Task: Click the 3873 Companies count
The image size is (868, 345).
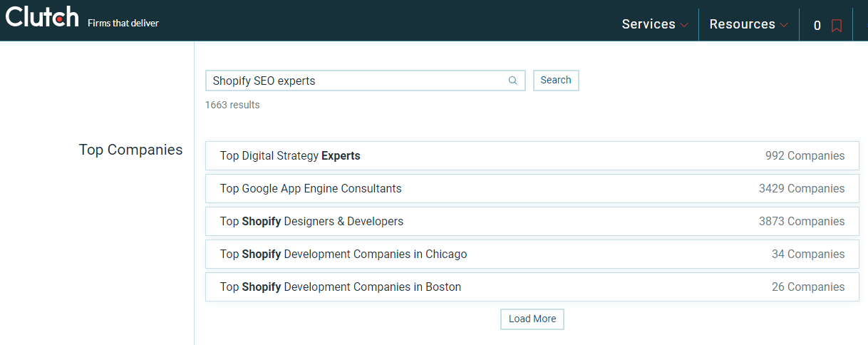Action: point(802,222)
